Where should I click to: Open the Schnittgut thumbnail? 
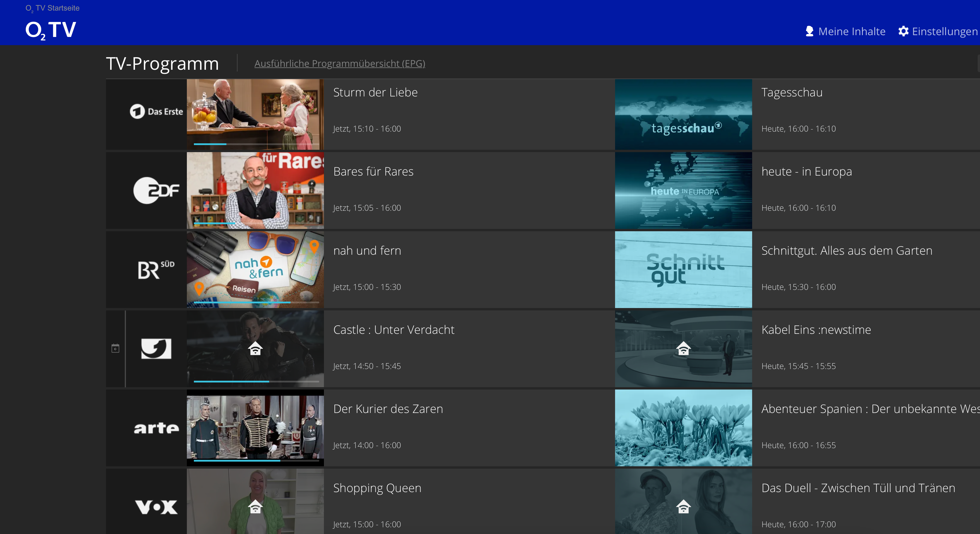coord(684,269)
